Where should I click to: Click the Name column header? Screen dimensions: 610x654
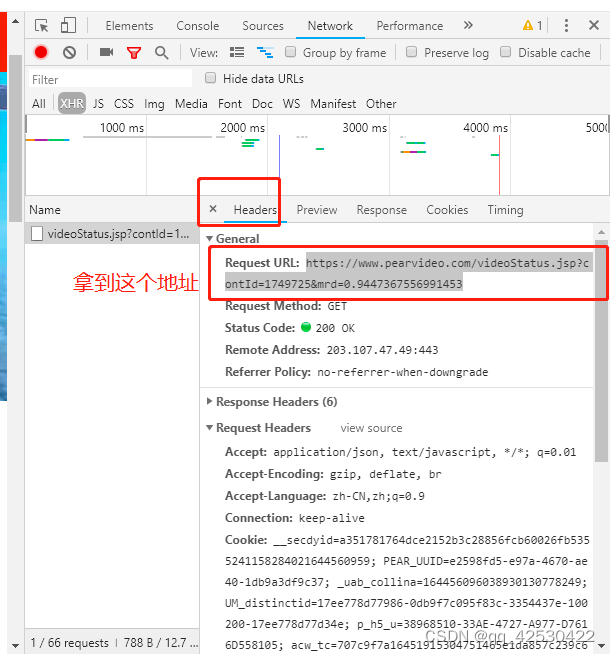(x=45, y=210)
